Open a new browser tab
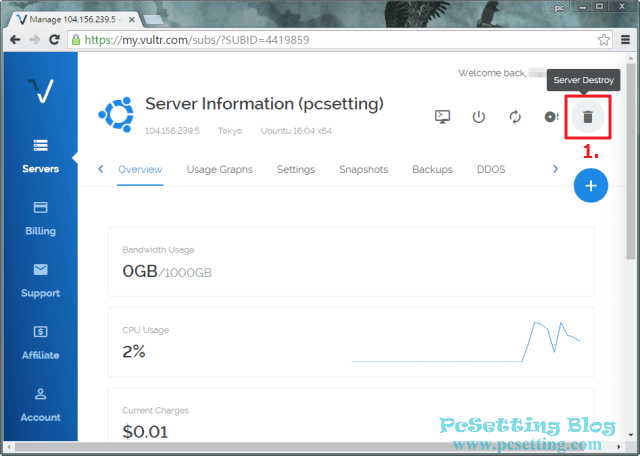The height and width of the screenshot is (456, 640). click(153, 20)
